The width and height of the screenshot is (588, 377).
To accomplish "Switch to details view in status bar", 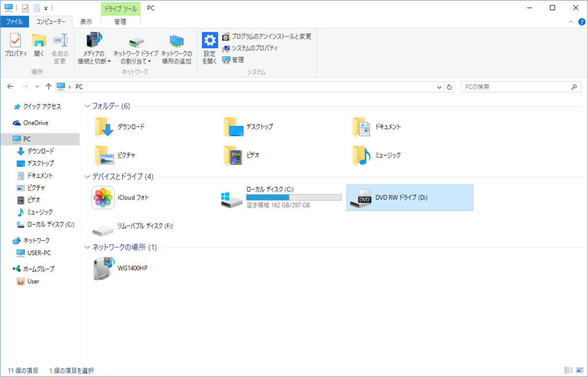I will point(567,370).
